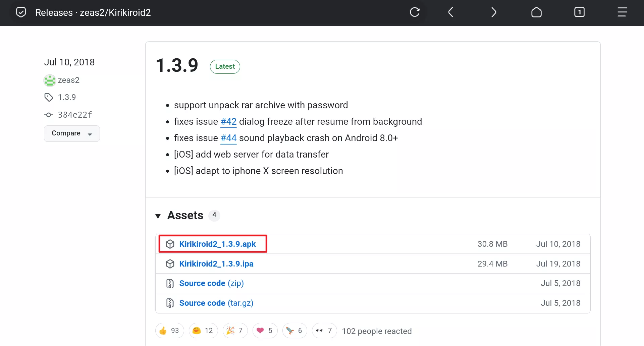Click the page title in address bar
644x346 pixels.
click(x=93, y=12)
